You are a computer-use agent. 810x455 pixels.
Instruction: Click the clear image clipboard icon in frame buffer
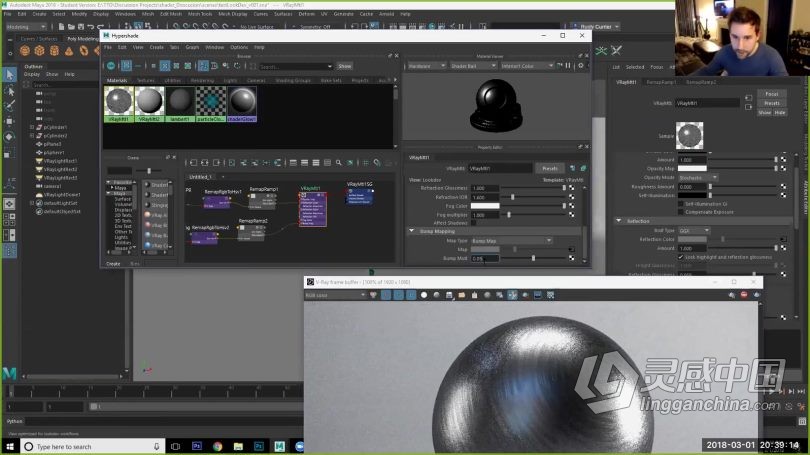click(x=474, y=295)
